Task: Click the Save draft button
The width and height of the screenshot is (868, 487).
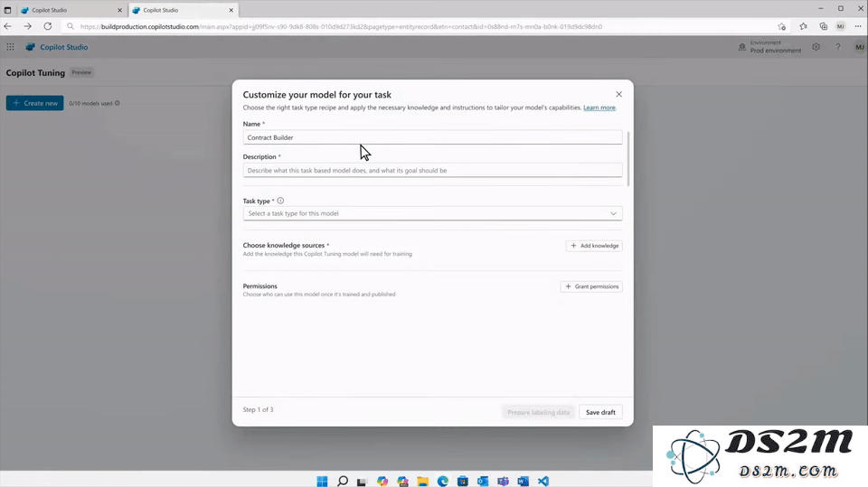Action: pyautogui.click(x=600, y=412)
